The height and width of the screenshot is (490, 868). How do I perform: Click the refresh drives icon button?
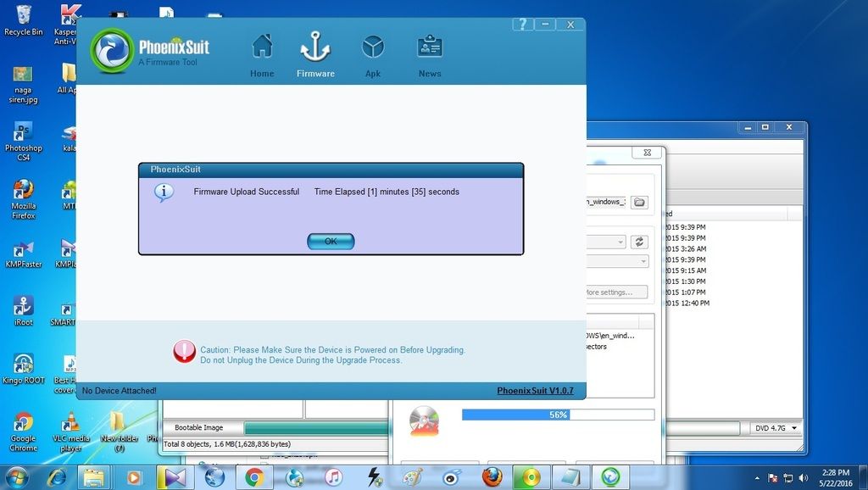(x=639, y=242)
